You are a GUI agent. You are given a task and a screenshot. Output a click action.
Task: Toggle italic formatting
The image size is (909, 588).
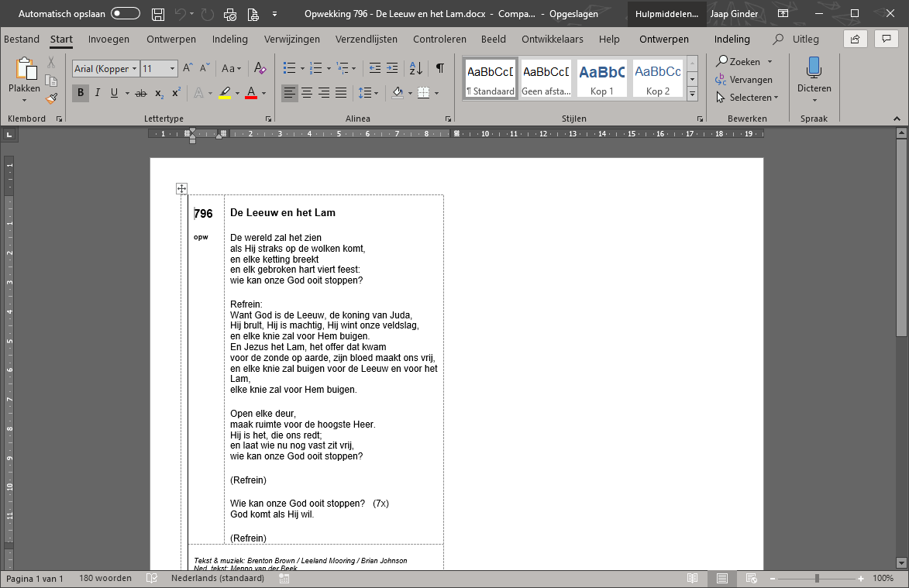click(x=98, y=93)
